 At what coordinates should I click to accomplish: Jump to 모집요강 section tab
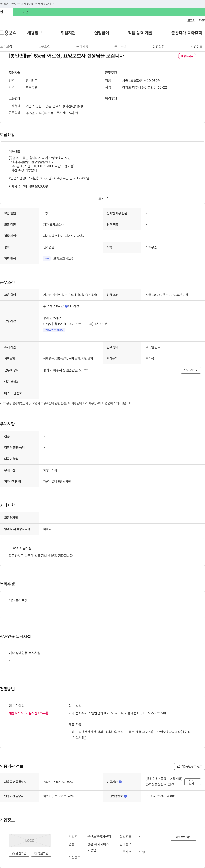click(6, 46)
